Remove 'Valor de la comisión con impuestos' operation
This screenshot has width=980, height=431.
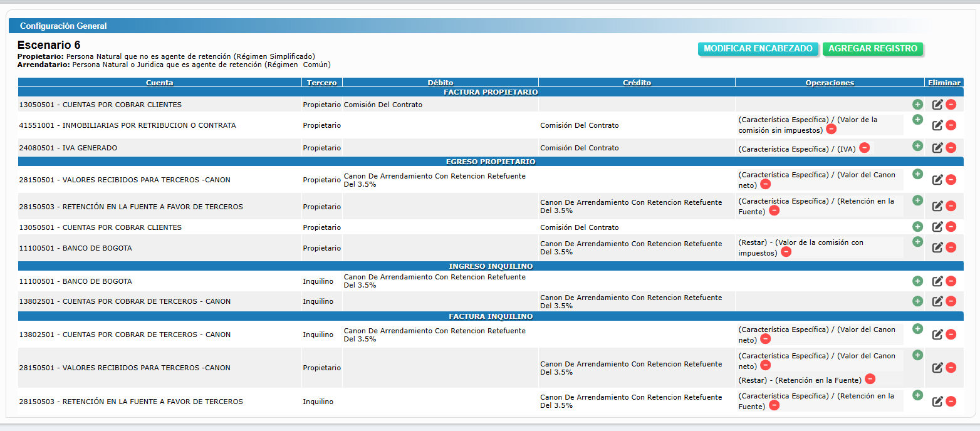coord(786,252)
